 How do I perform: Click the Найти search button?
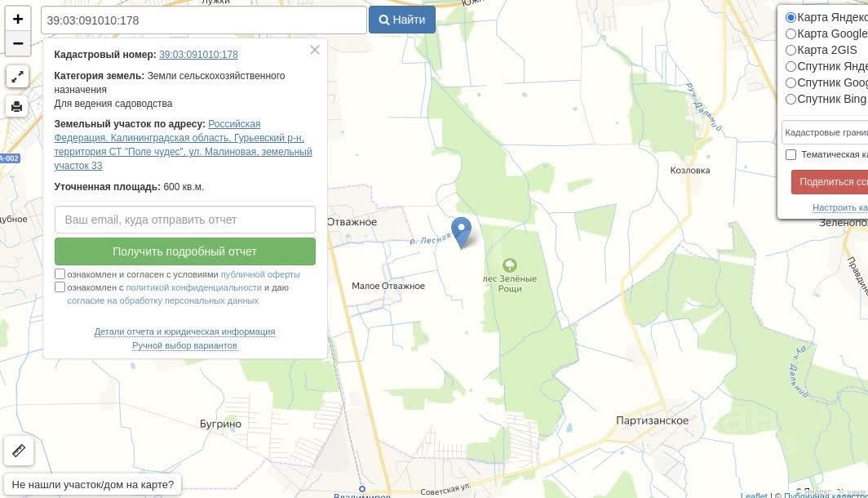click(402, 20)
